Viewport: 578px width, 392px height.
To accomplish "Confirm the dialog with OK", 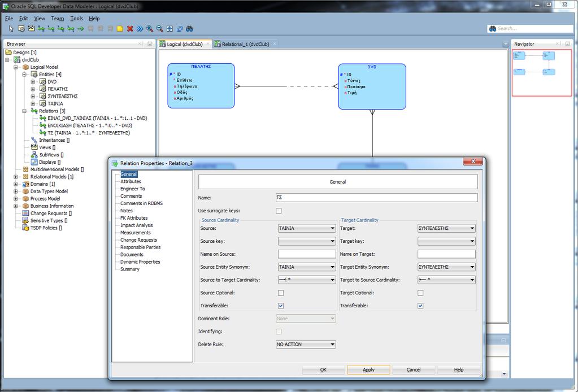I will 323,370.
